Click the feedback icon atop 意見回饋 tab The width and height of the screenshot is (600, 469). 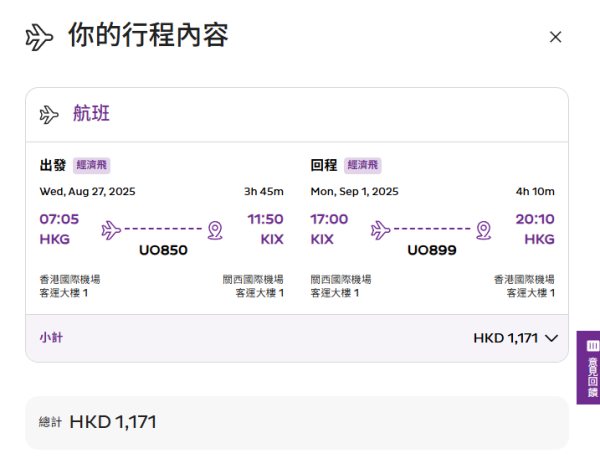(593, 346)
